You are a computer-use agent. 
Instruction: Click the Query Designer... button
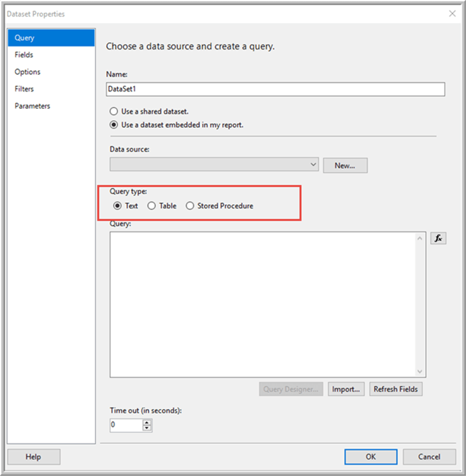[291, 389]
